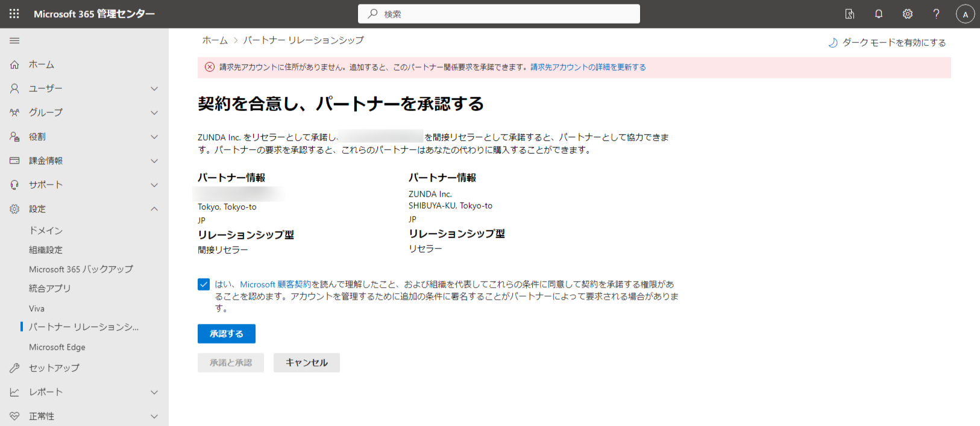Collapse the 設定 menu chevron
The width and height of the screenshot is (980, 426).
[154, 209]
